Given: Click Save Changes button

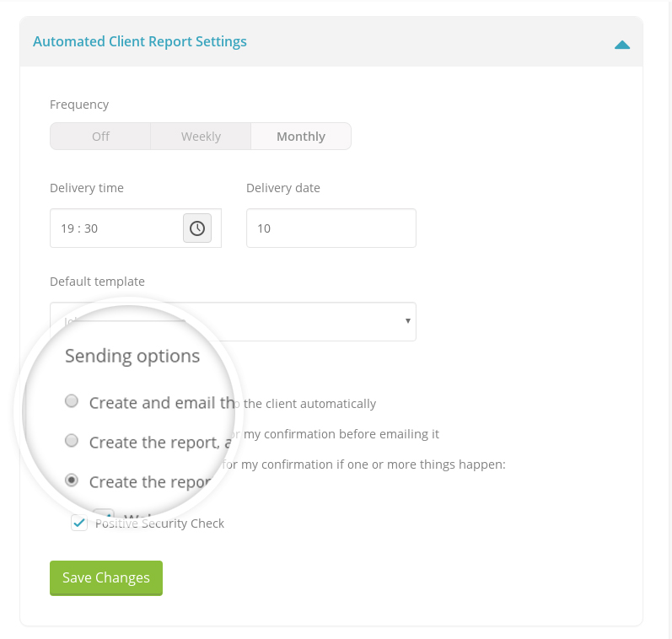Looking at the screenshot, I should click(x=106, y=577).
